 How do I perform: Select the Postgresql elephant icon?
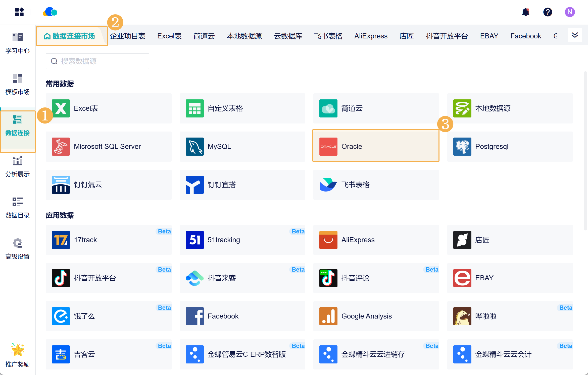tap(462, 147)
